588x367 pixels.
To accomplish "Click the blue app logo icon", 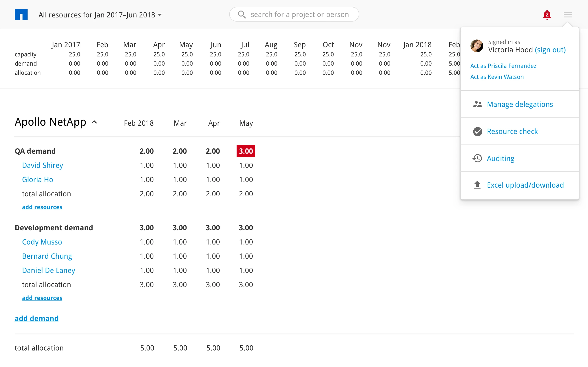I will click(x=21, y=14).
